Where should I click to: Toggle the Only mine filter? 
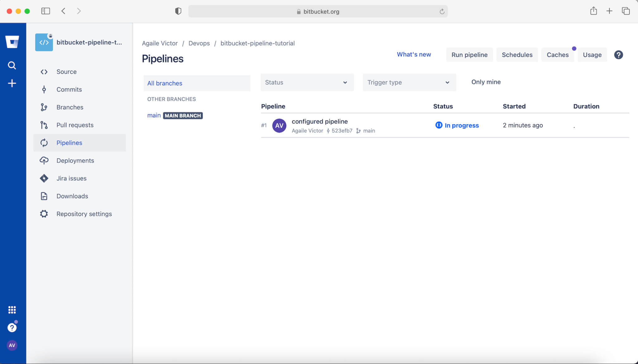pos(486,82)
